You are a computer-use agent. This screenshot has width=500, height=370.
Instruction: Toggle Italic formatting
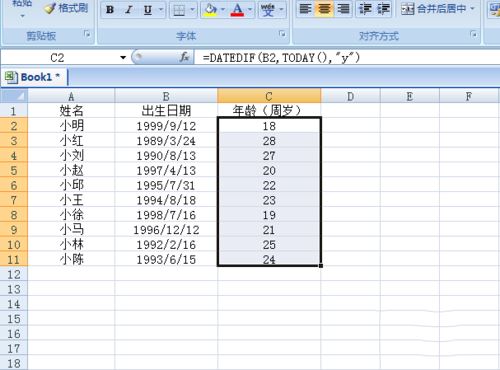128,10
